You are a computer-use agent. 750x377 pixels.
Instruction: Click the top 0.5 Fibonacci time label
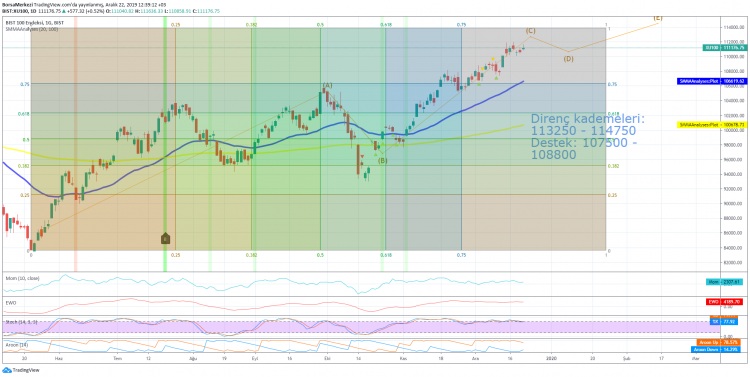320,24
